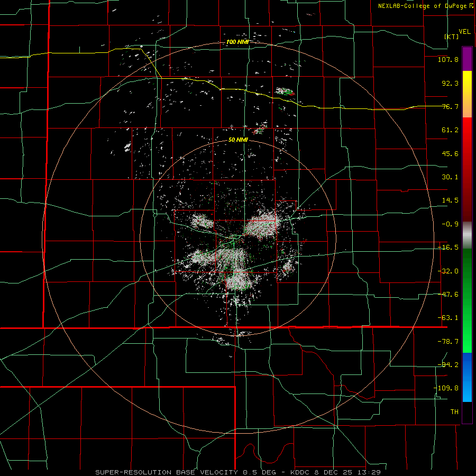
Task: Select the -16.5 scale value
Action: (448, 248)
